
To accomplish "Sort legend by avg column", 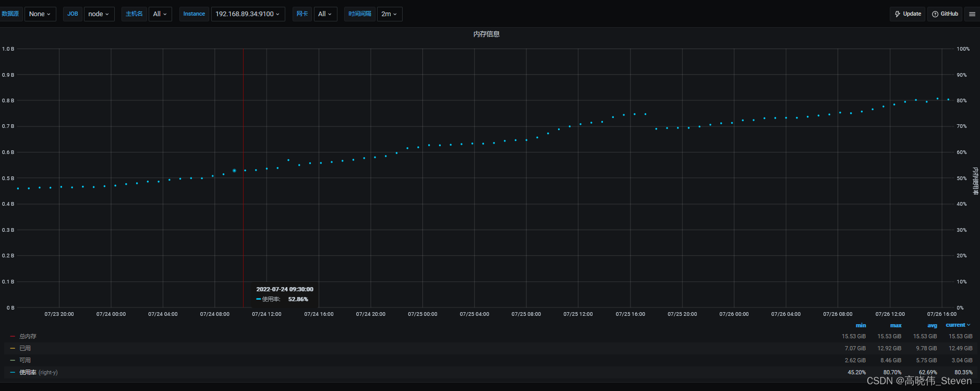I will 932,325.
